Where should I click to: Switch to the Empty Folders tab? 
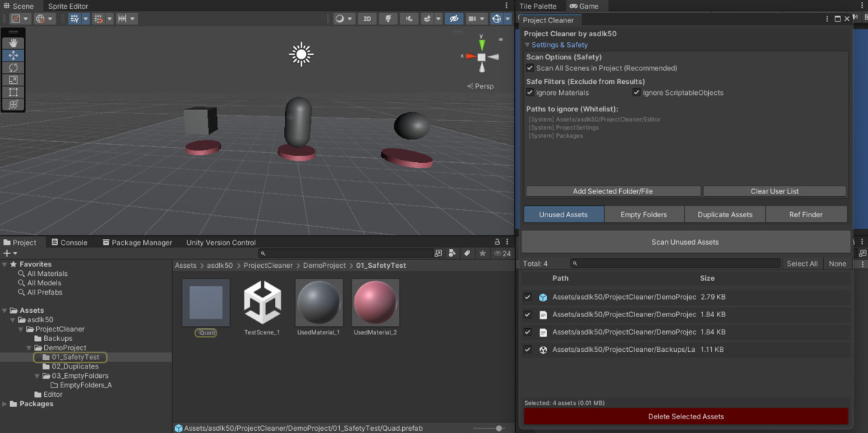[644, 214]
